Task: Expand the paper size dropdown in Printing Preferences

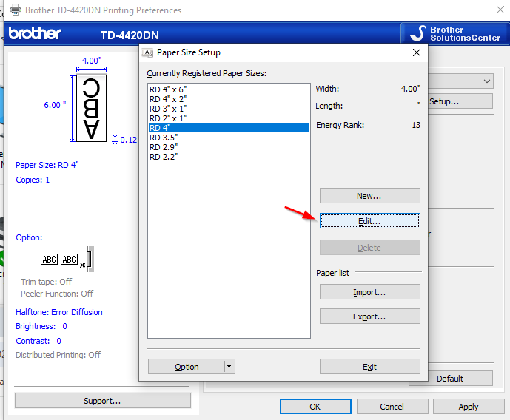Action: (x=486, y=81)
